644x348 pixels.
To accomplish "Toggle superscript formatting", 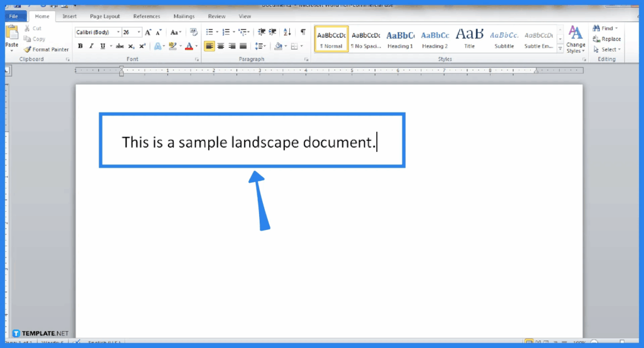I will tap(142, 46).
